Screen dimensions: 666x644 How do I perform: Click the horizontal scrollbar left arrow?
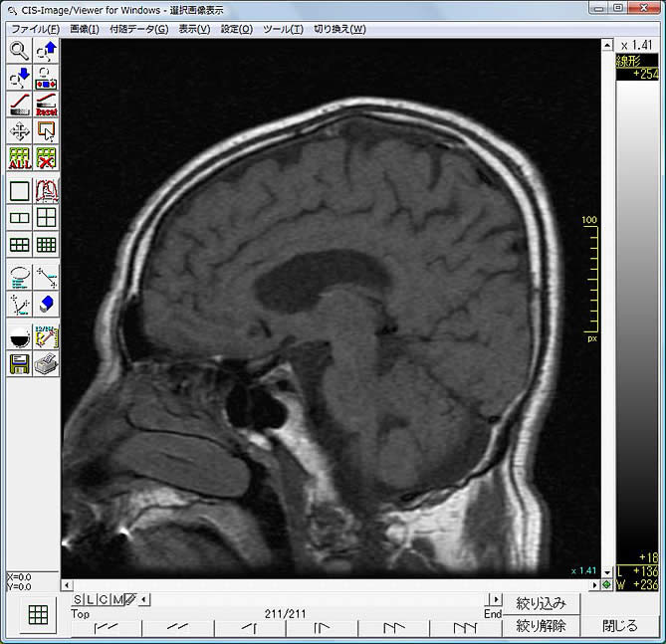(67, 585)
